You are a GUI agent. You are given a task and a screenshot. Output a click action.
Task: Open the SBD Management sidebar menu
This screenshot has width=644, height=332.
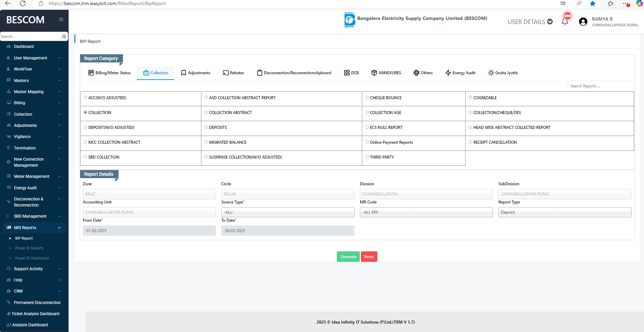(x=34, y=216)
